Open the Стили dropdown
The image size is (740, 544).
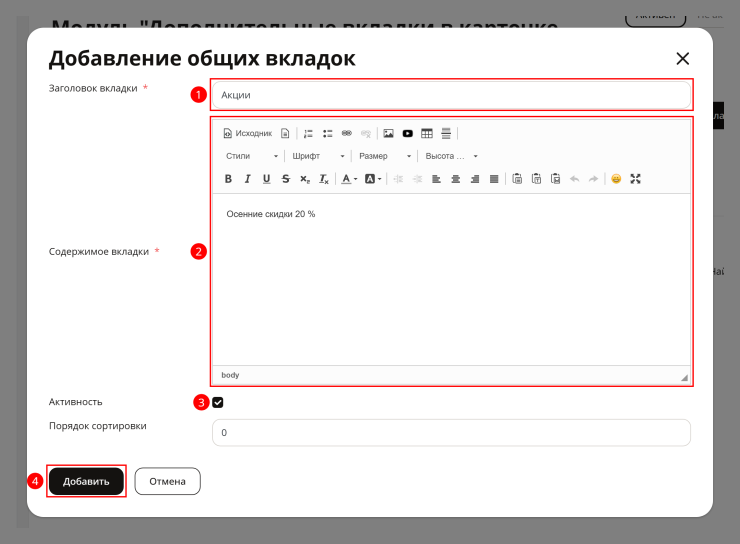point(252,156)
